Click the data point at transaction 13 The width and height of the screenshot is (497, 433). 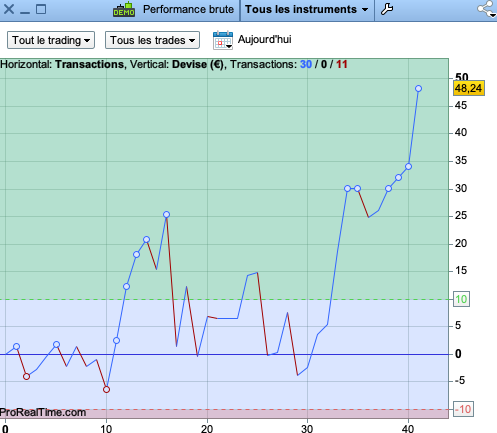[136, 254]
